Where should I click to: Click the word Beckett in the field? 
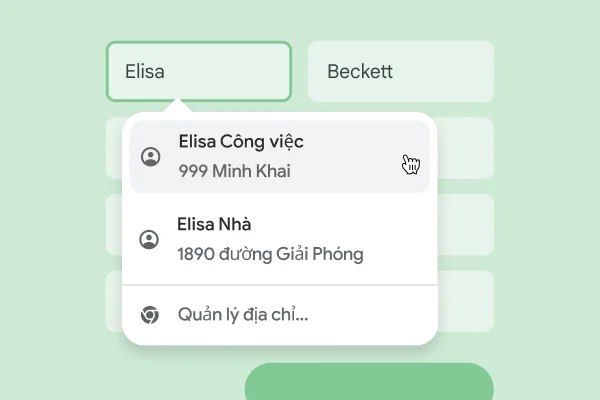360,72
